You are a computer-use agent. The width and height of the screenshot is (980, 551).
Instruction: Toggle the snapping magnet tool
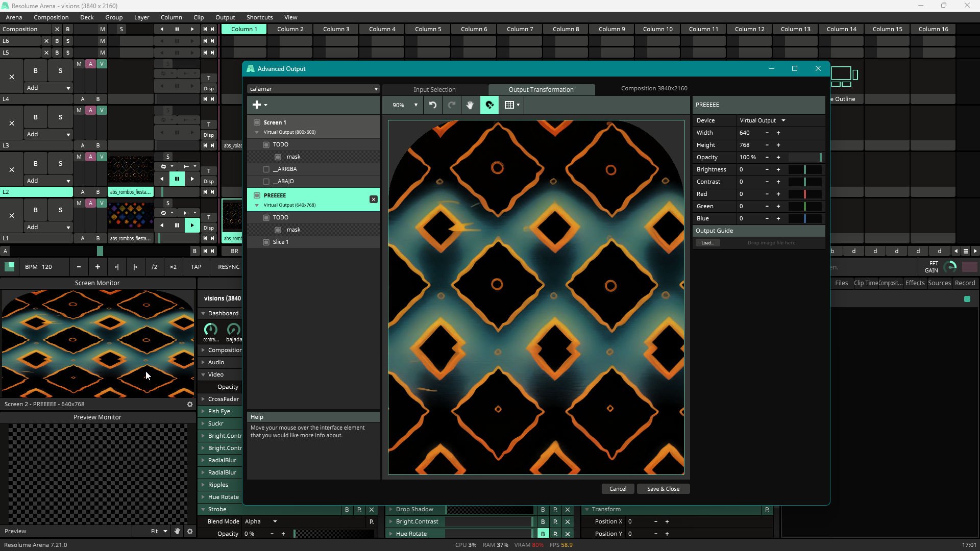coord(489,105)
